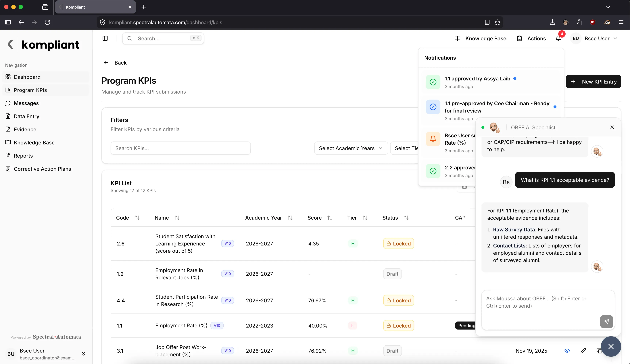Go Back using the back link

click(x=115, y=62)
